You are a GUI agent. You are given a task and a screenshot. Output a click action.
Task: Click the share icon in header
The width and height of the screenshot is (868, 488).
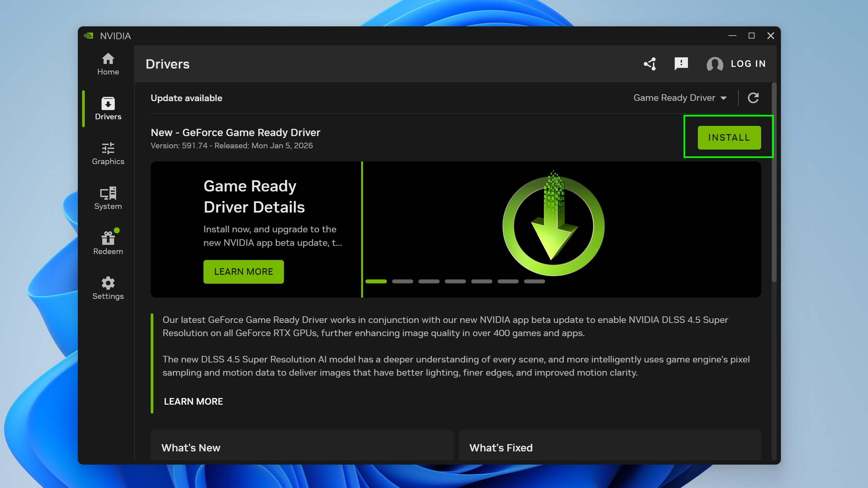650,64
